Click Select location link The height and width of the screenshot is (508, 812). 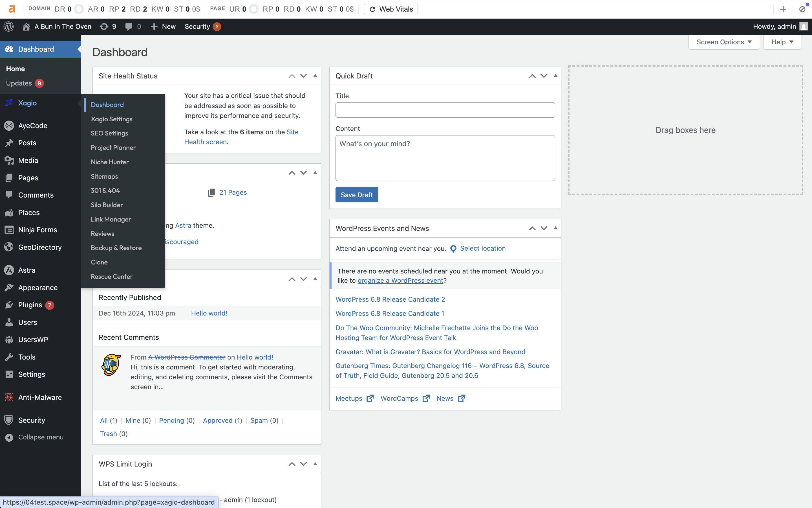[x=482, y=248]
